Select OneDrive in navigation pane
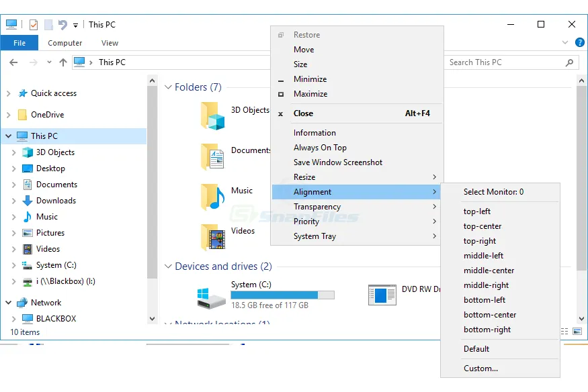 tap(47, 115)
